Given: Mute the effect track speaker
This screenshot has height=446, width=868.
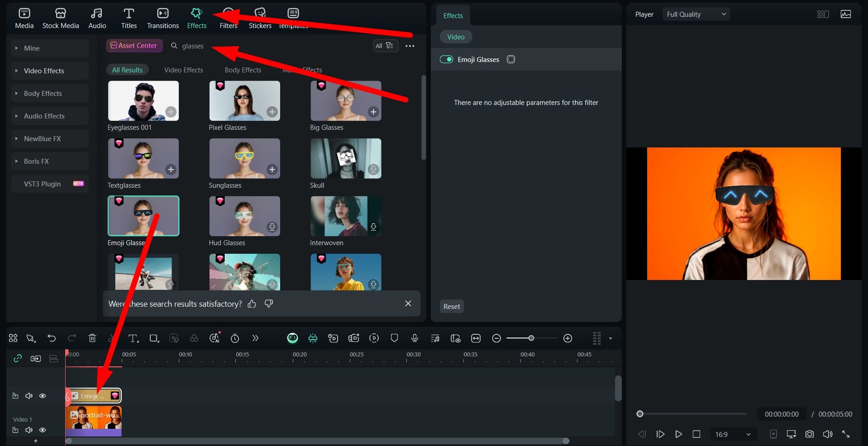Looking at the screenshot, I should (29, 396).
